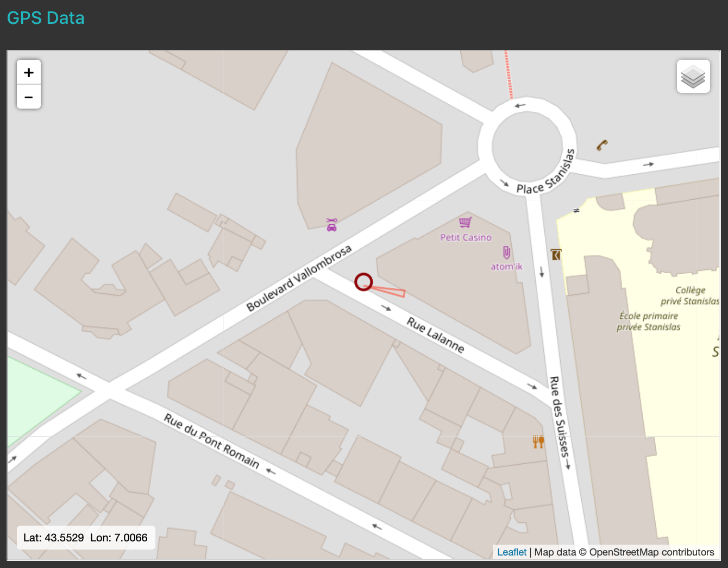This screenshot has width=728, height=568.
Task: Click the Rue Lalanne street label
Action: (x=436, y=335)
